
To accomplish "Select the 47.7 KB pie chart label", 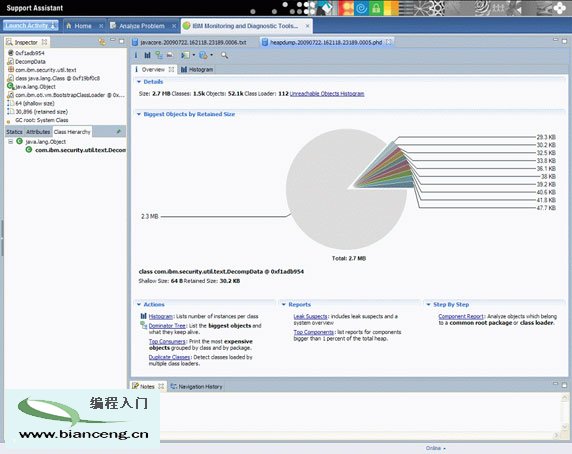I will (x=546, y=208).
